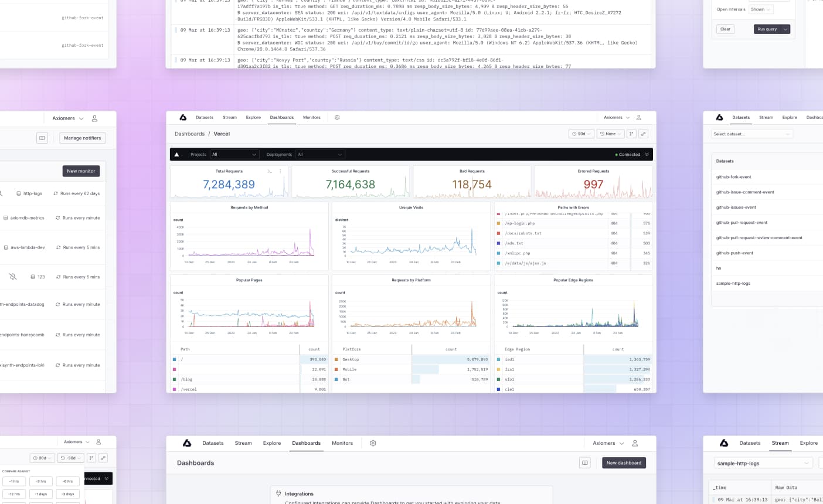Screen dimensions: 823x504
Task: Open the 90d time range dropdown
Action: coord(580,134)
